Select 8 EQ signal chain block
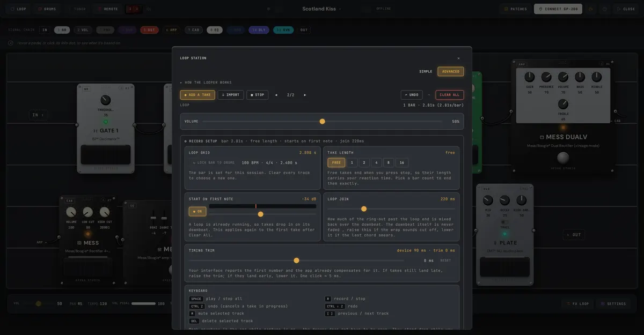Image resolution: width=644 pixels, height=335 pixels. 215,30
